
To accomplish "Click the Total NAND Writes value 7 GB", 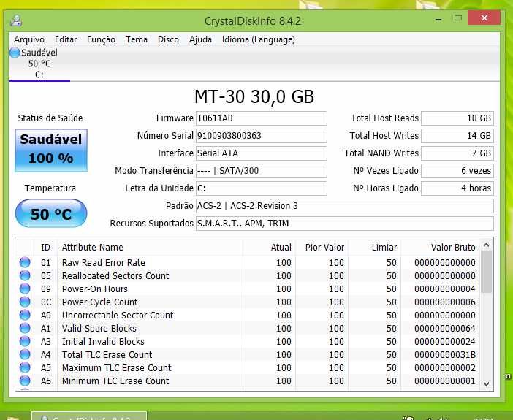I will point(457,153).
